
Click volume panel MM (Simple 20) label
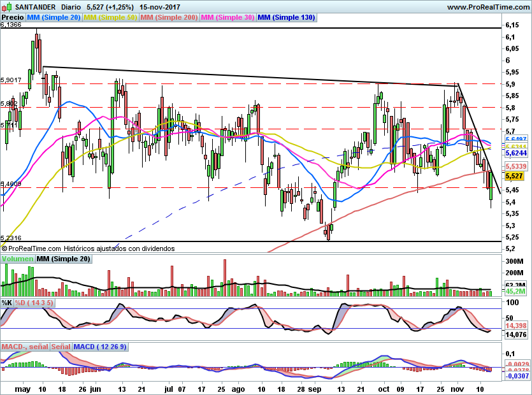(64, 259)
